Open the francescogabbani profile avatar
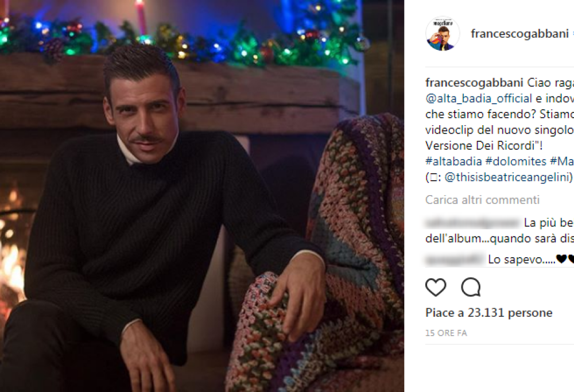Screen dimensions: 574x392 point(442,33)
